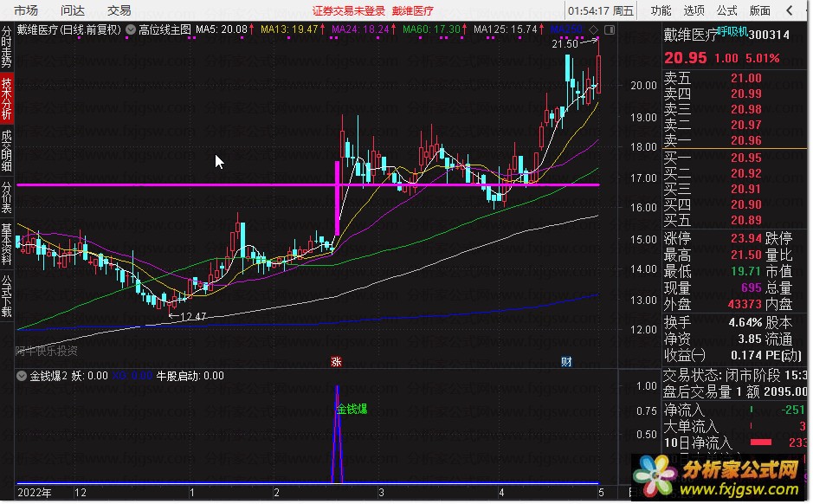This screenshot has height=504, width=813.
Task: Click 净流入 row value -251
Action: click(x=793, y=410)
